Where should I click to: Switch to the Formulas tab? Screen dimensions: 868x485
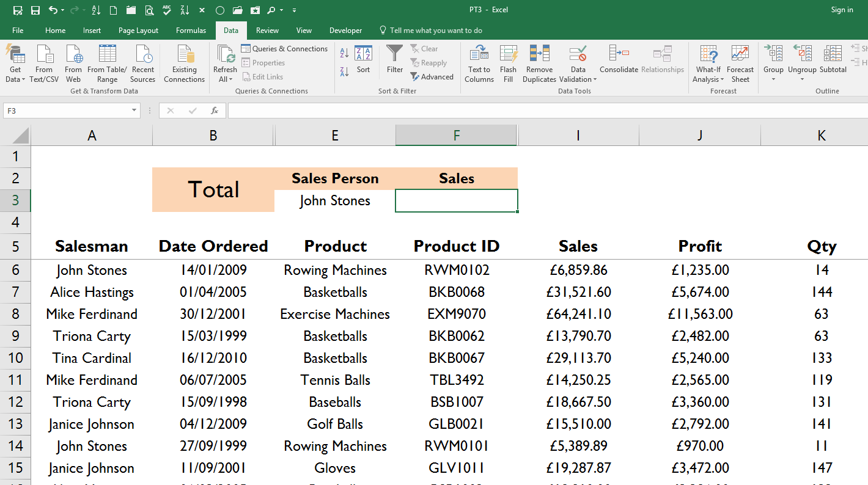[191, 30]
